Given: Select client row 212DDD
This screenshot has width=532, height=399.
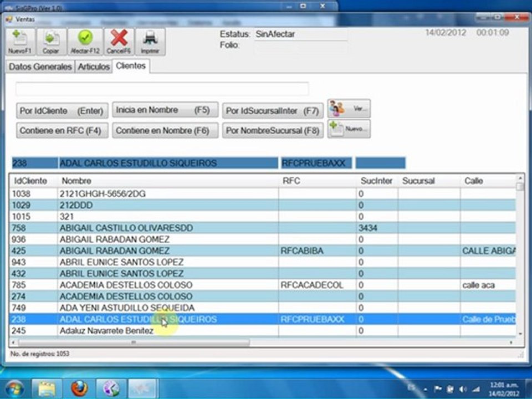Looking at the screenshot, I should tap(263, 205).
